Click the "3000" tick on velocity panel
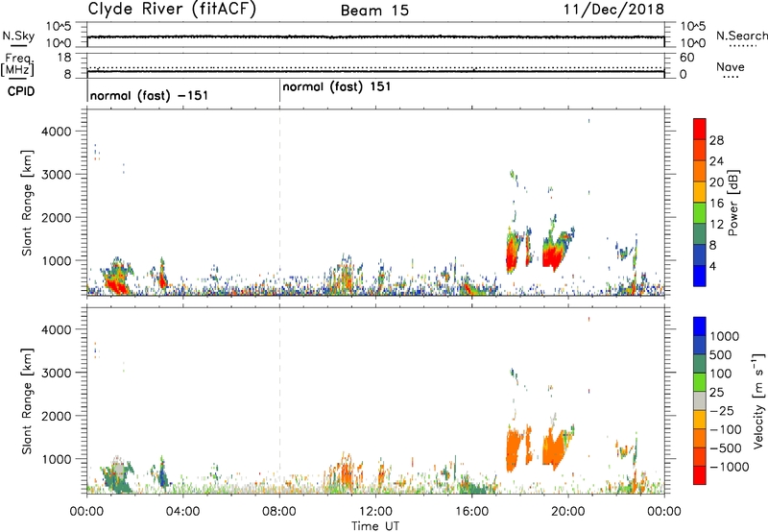768x532 pixels. coord(57,373)
